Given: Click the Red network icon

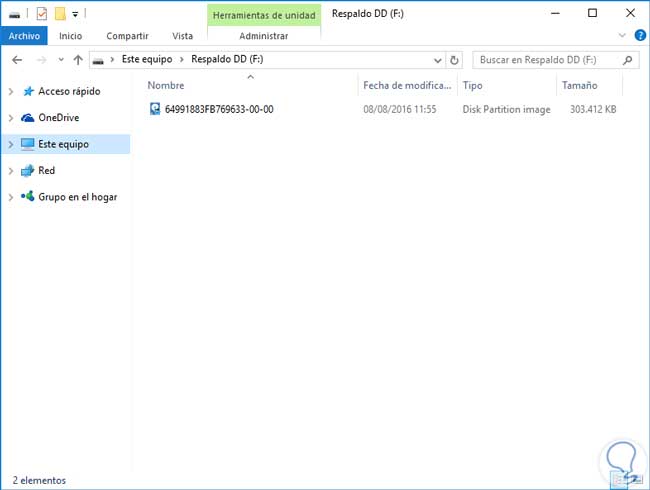Looking at the screenshot, I should pyautogui.click(x=27, y=170).
